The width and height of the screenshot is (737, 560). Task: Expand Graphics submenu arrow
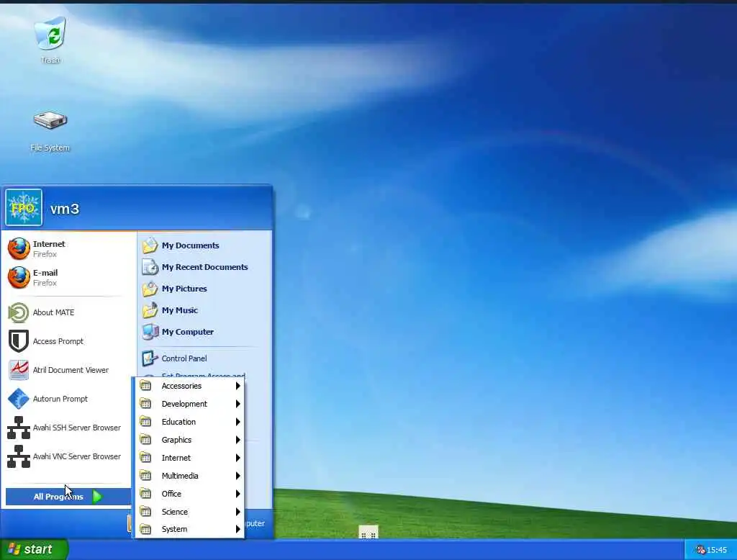click(x=238, y=440)
